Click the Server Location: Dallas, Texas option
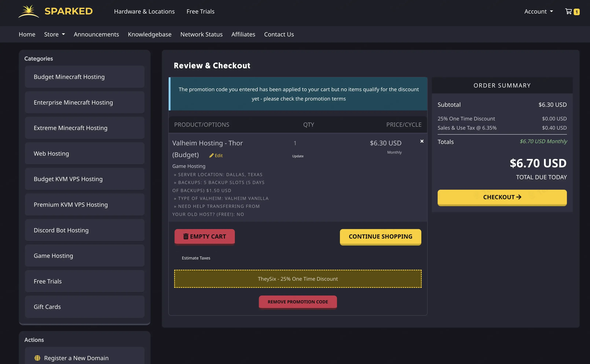This screenshot has width=590, height=364. (x=218, y=174)
